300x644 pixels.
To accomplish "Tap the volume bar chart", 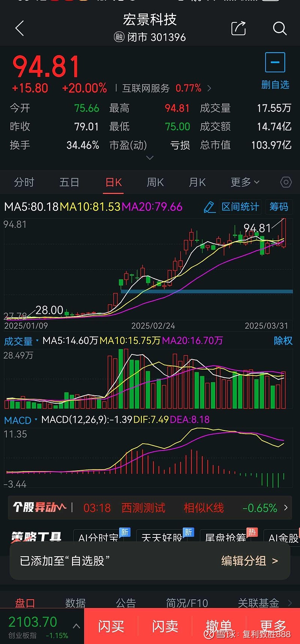I will pyautogui.click(x=148, y=379).
